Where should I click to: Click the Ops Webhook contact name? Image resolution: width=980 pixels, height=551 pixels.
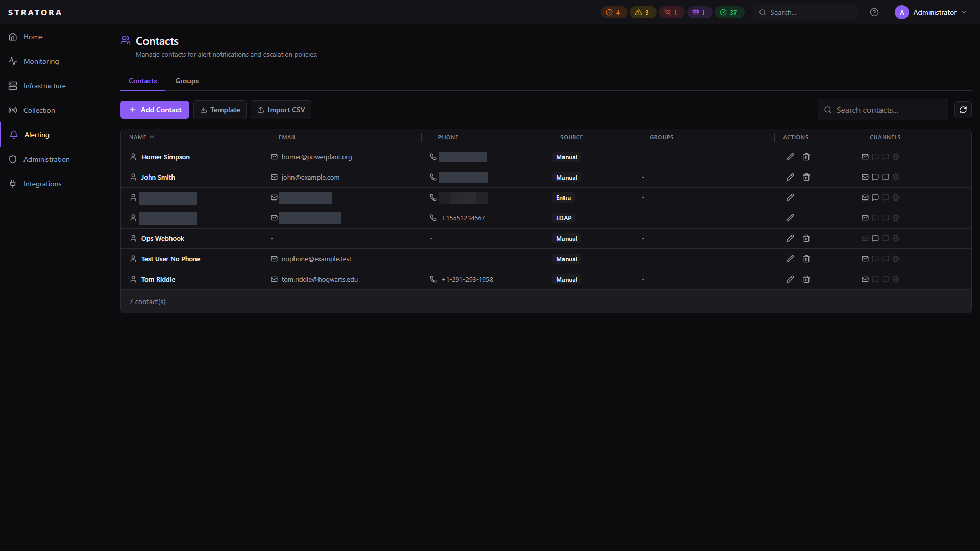(x=162, y=238)
